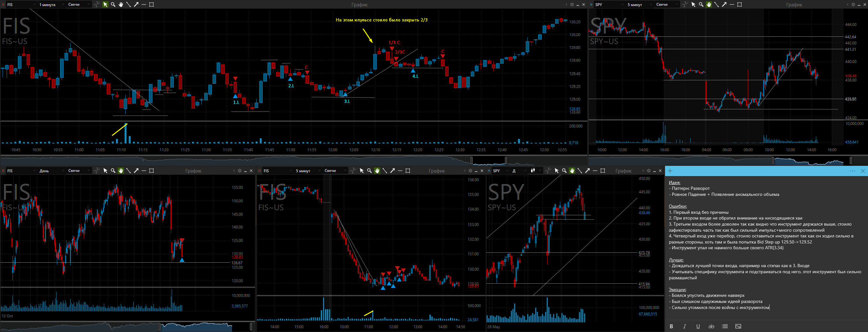This screenshot has width=868, height=332.
Task: Collapse arrow next to gear in SPY 5 минут chart
Action: [848, 4]
